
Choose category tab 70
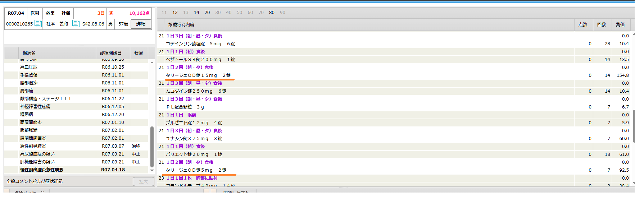point(261,13)
